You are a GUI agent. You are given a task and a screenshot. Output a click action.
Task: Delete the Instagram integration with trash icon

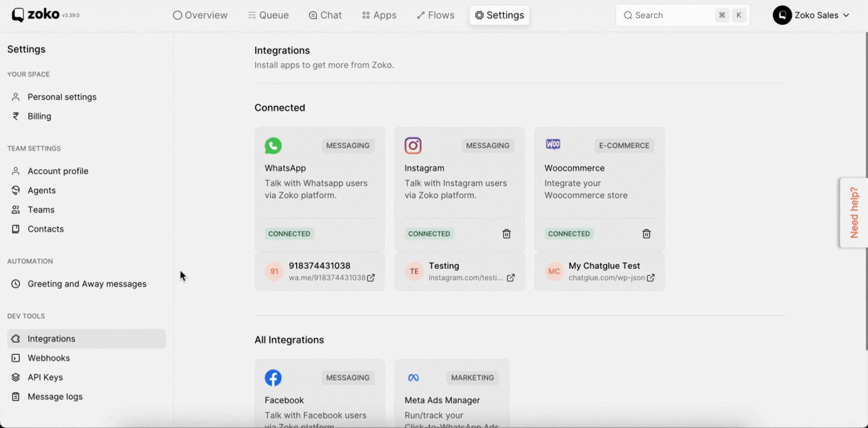tap(506, 234)
